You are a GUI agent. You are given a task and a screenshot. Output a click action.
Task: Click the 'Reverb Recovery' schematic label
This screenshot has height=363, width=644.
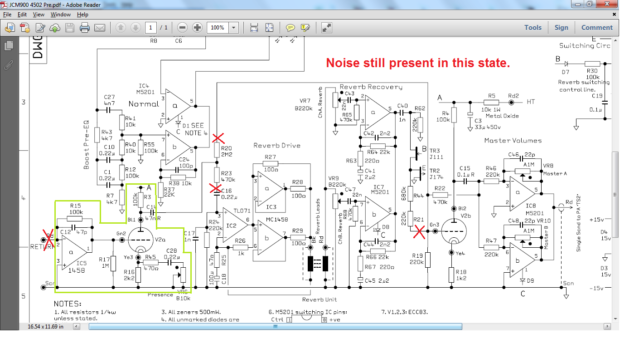click(371, 87)
